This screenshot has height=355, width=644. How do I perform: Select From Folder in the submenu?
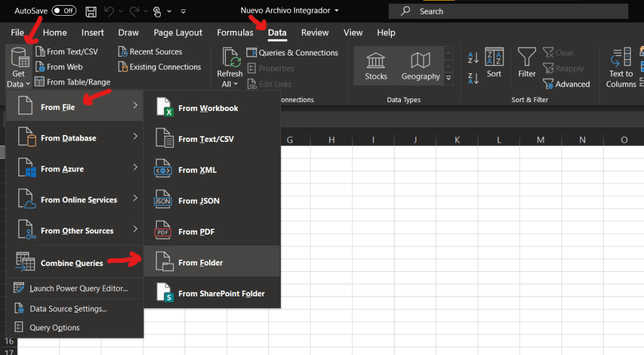200,262
